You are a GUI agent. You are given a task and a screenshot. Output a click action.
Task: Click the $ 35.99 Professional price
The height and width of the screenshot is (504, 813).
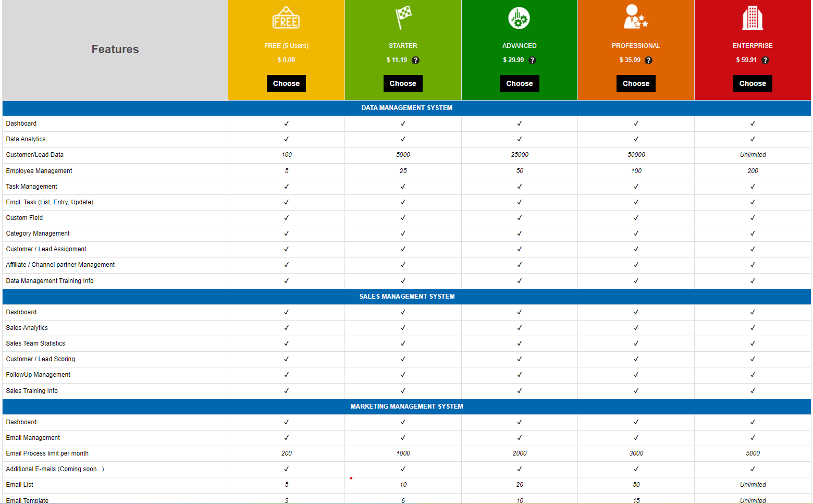point(630,60)
